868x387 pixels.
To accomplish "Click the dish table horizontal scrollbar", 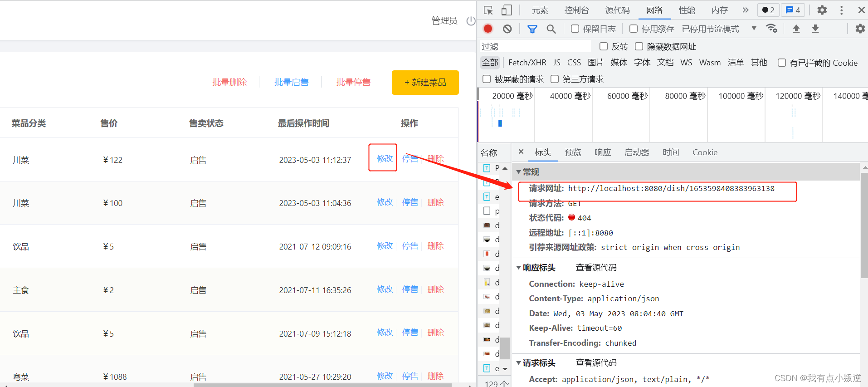I will click(x=322, y=385).
